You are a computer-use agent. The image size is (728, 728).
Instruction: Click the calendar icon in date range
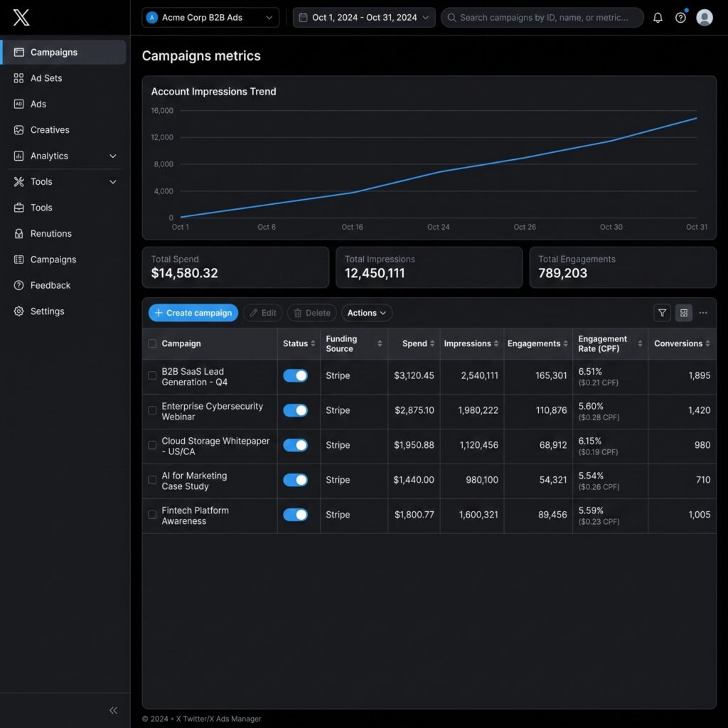click(x=303, y=18)
